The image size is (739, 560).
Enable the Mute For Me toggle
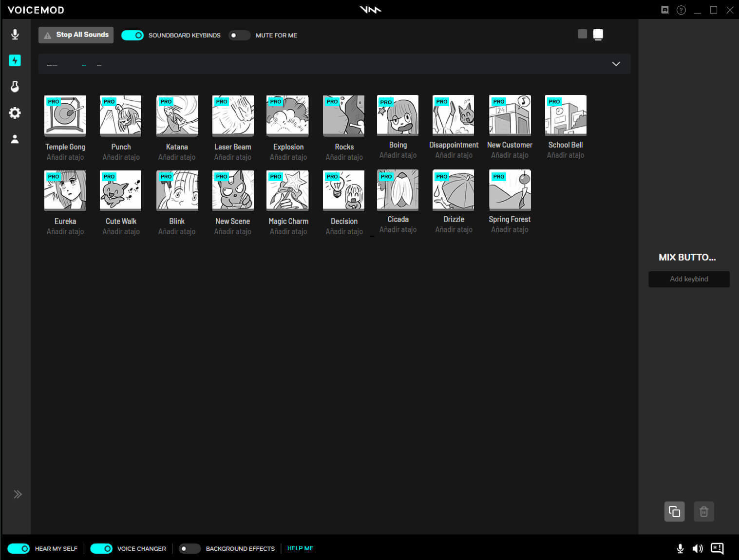click(239, 35)
